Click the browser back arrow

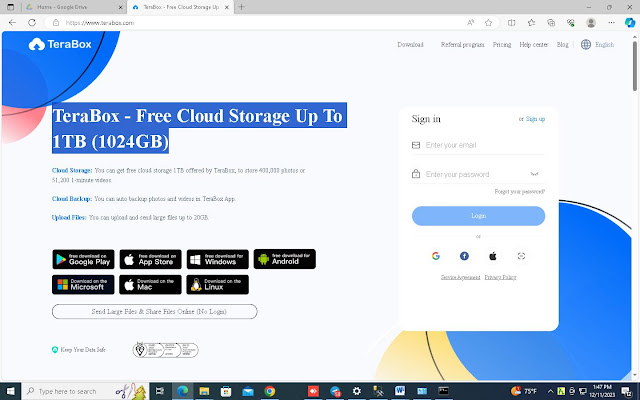point(12,23)
